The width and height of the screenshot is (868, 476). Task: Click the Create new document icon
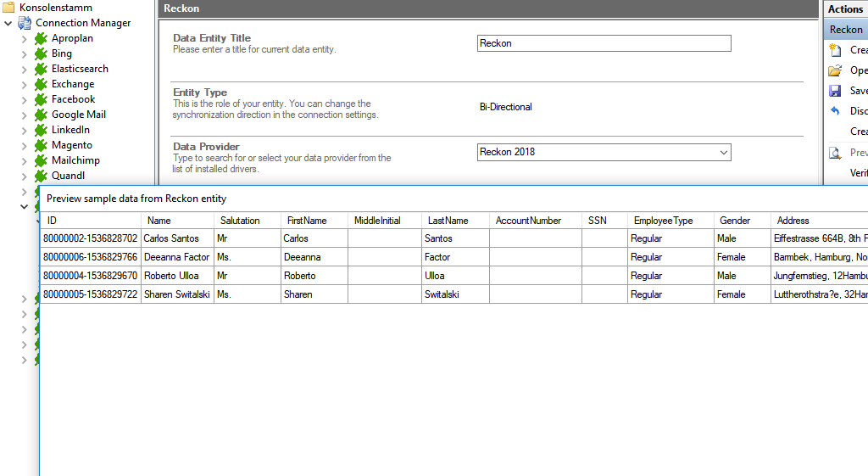point(835,50)
